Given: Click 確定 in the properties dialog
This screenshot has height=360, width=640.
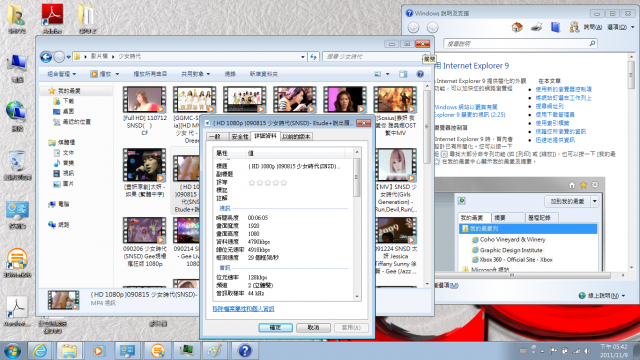Looking at the screenshot, I should (276, 327).
